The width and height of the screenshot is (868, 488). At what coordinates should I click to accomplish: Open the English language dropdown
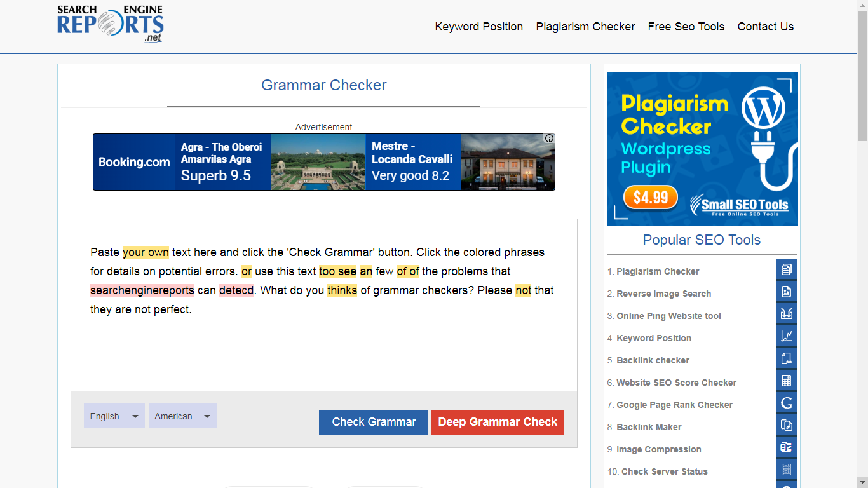point(114,416)
